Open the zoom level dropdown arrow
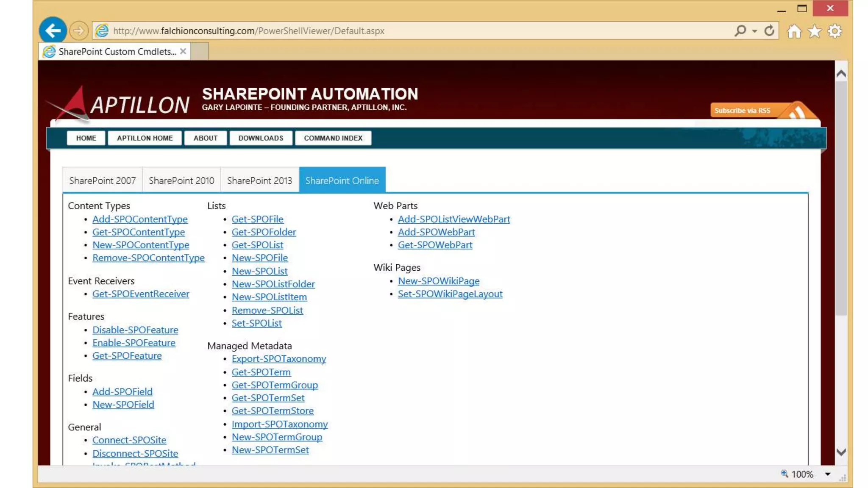This screenshot has height=488, width=868. pos(827,474)
